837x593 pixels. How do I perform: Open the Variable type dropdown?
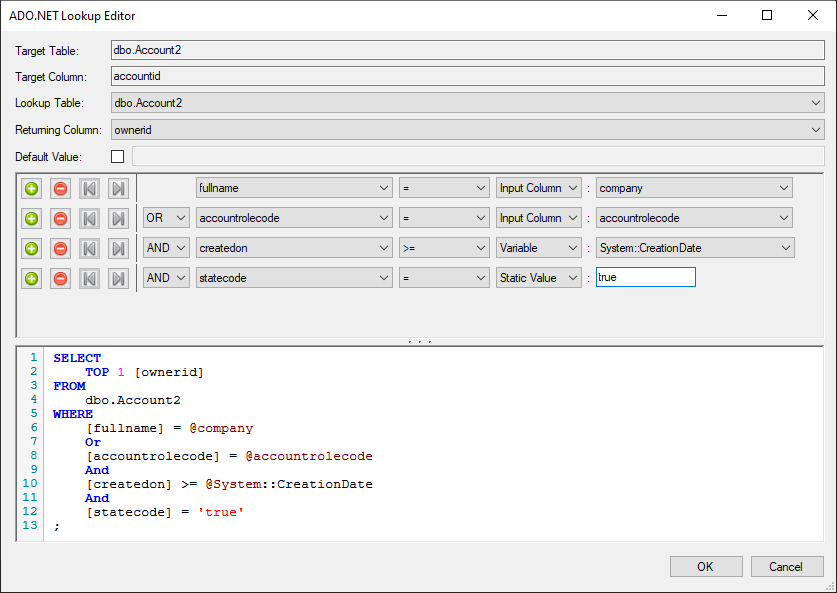(539, 248)
